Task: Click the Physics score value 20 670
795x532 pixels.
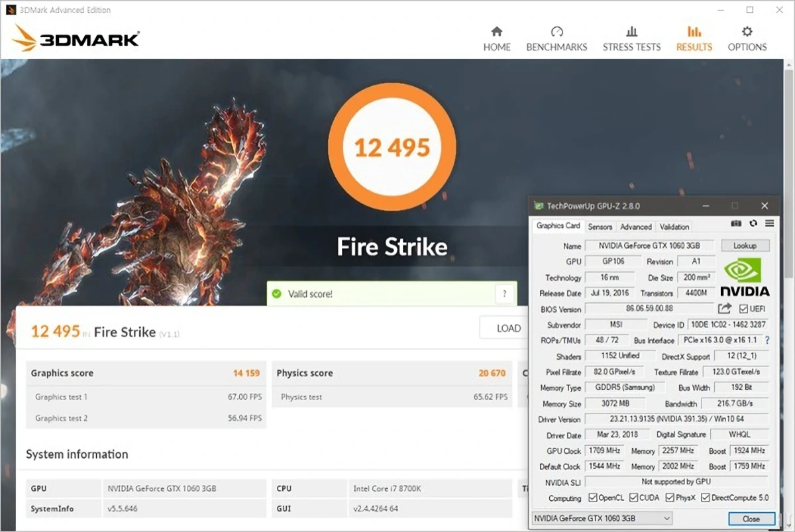Action: (x=492, y=373)
